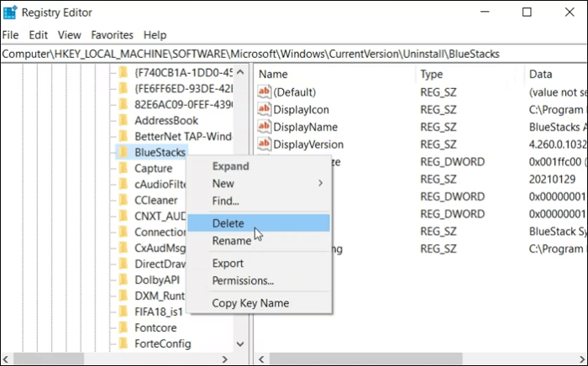Select Permissions... from context menu
Image resolution: width=588 pixels, height=366 pixels.
[x=243, y=280]
